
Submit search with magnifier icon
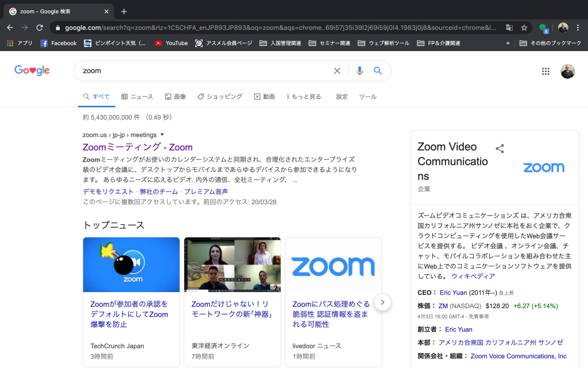(x=378, y=71)
